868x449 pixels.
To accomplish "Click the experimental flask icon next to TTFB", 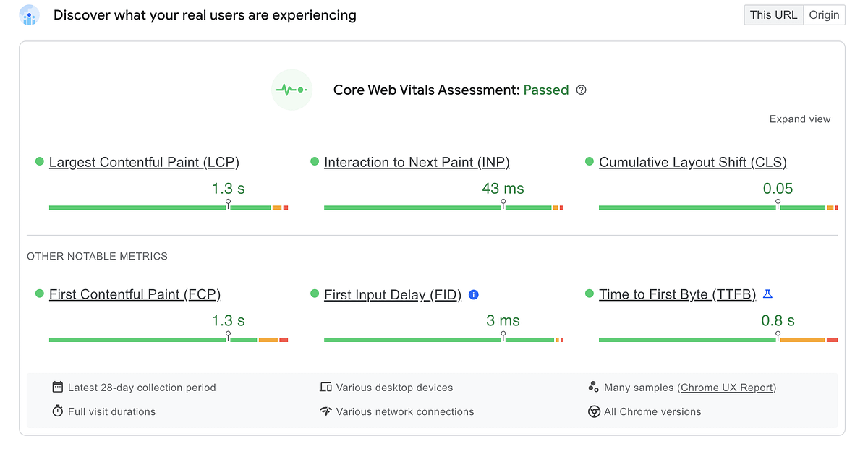I will pos(768,294).
